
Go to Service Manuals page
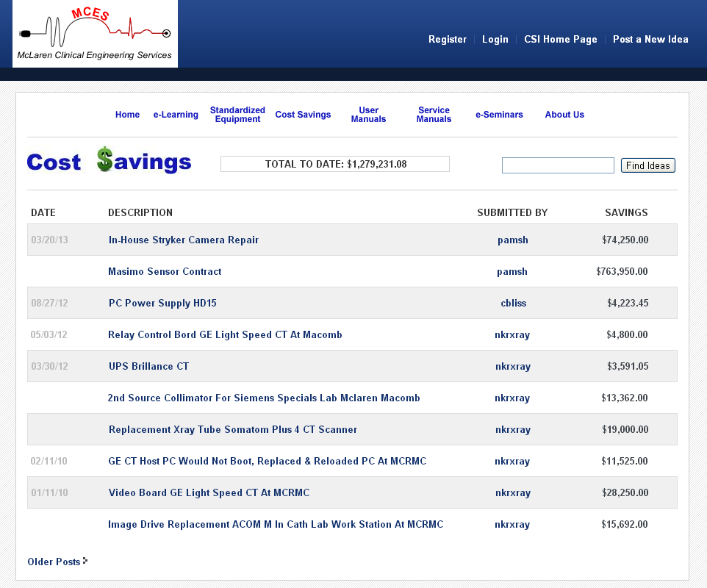point(434,115)
